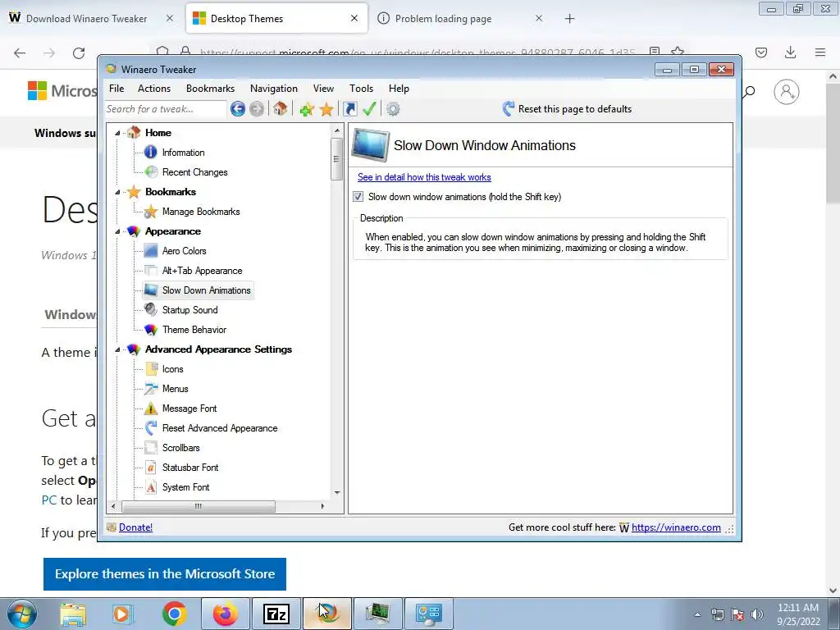Image resolution: width=840 pixels, height=630 pixels.
Task: Open the Firefox hamburger menu
Action: click(x=820, y=52)
